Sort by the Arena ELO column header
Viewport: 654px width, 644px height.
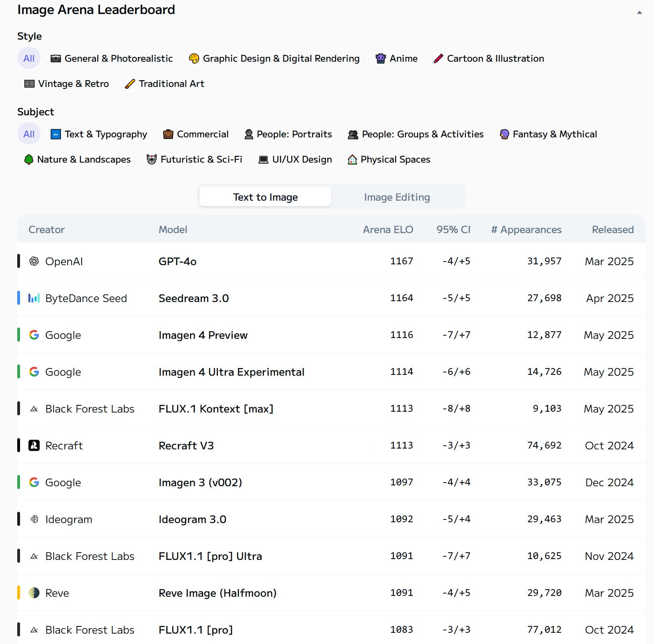(x=388, y=229)
